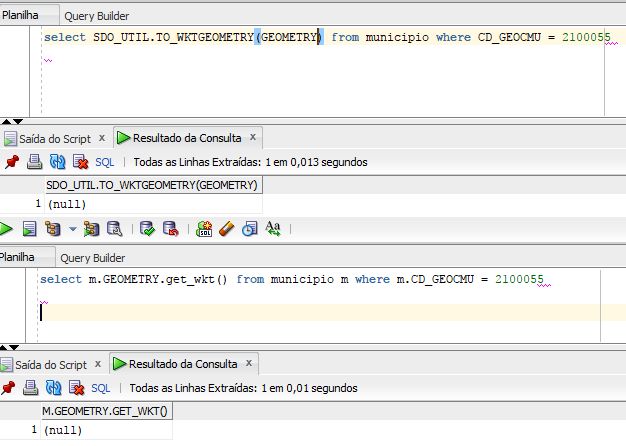Image resolution: width=626 pixels, height=446 pixels.
Task: Click 2100055 value in lower query
Action: pos(519,279)
